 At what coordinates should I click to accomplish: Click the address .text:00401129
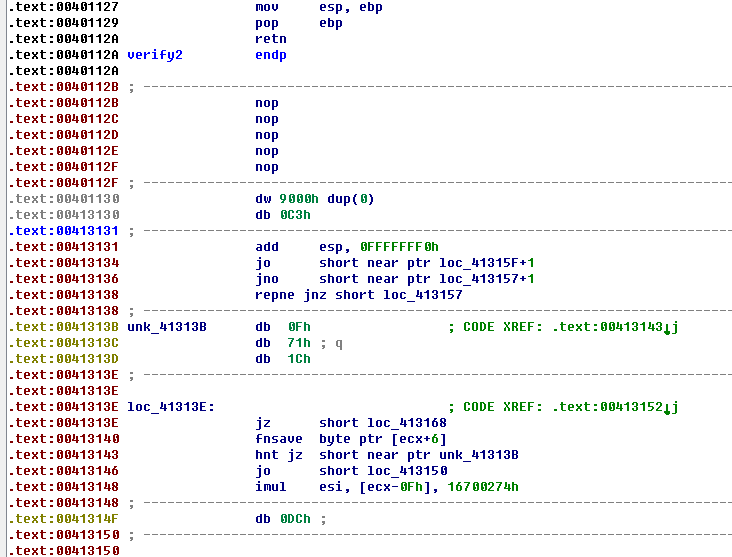tap(64, 23)
